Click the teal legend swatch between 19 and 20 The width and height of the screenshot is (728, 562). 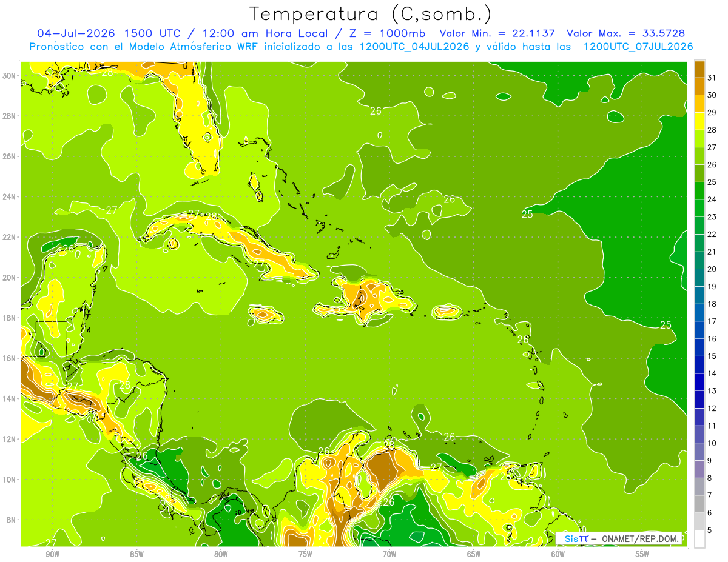pyautogui.click(x=699, y=278)
